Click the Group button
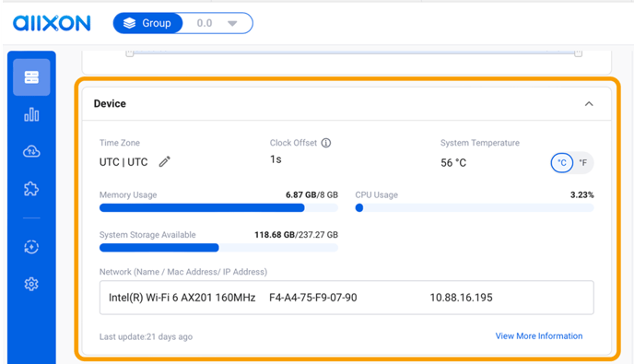This screenshot has height=364, width=634. pyautogui.click(x=148, y=23)
